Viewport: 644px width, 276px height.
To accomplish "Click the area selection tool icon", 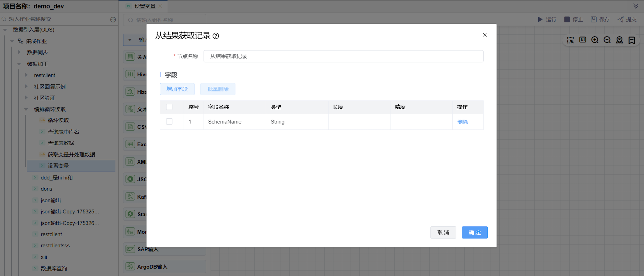I will click(x=570, y=40).
